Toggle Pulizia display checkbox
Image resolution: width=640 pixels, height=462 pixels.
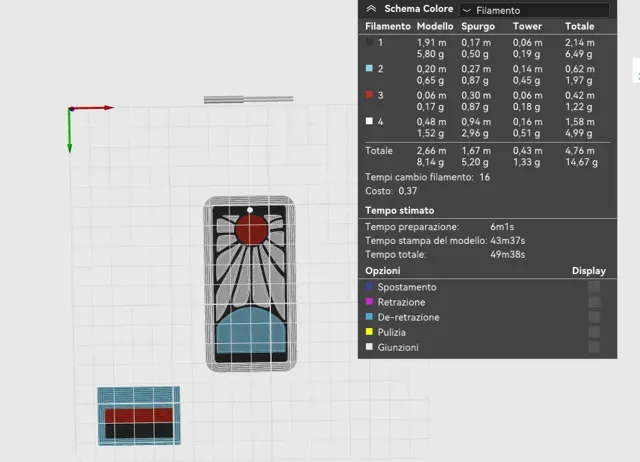[594, 332]
